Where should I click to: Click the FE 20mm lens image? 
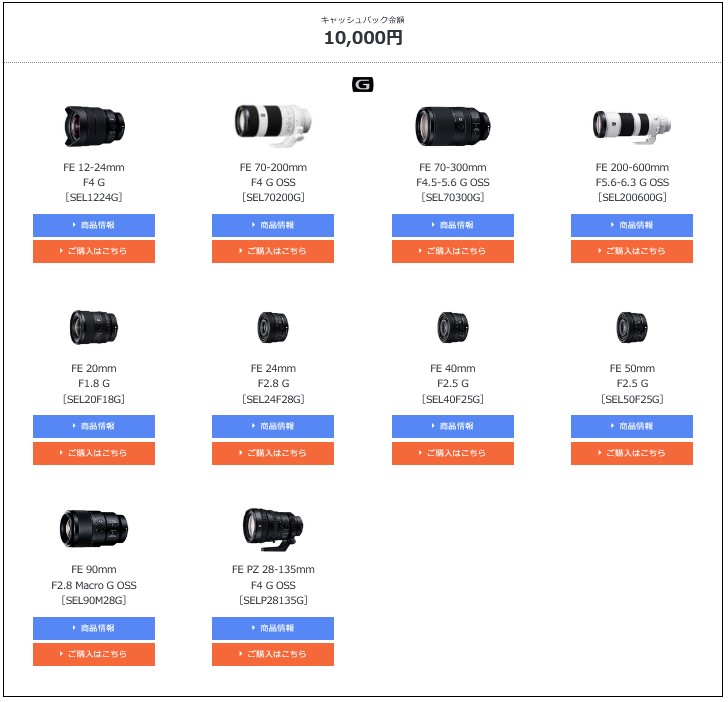pos(94,327)
